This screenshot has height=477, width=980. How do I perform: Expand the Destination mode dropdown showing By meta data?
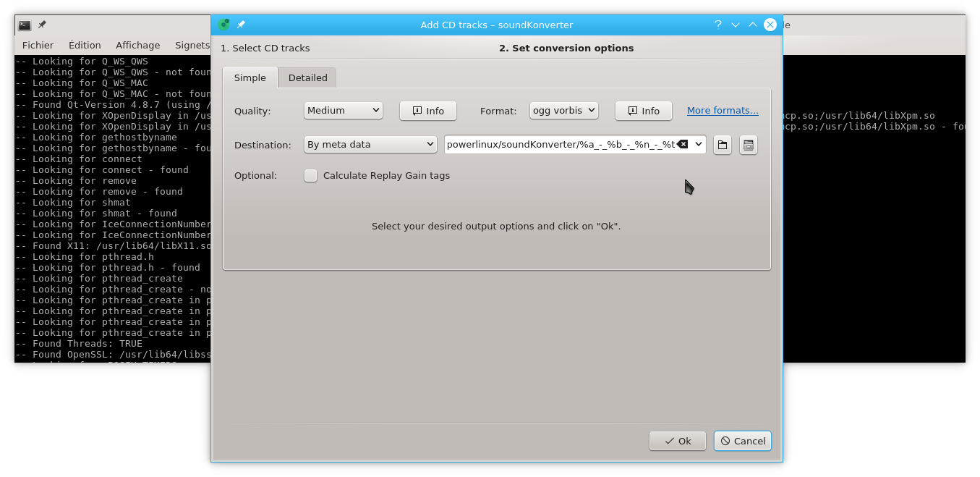pyautogui.click(x=370, y=145)
